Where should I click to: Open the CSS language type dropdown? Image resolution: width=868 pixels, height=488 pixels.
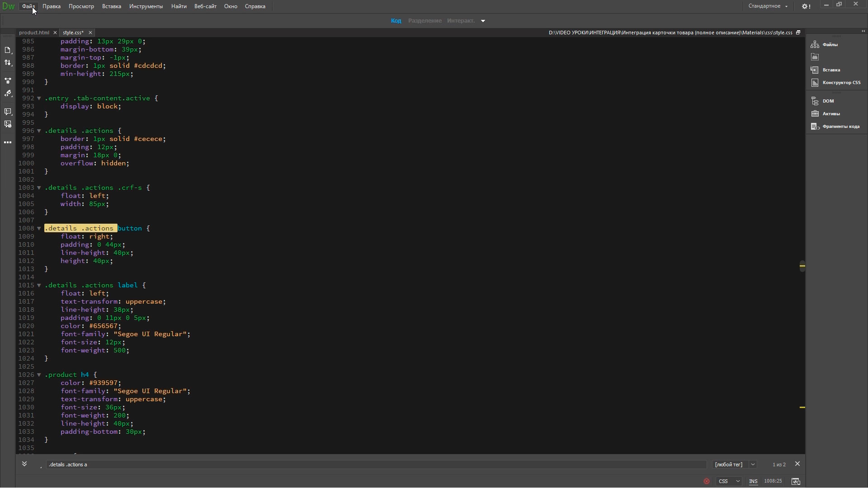[x=729, y=481]
